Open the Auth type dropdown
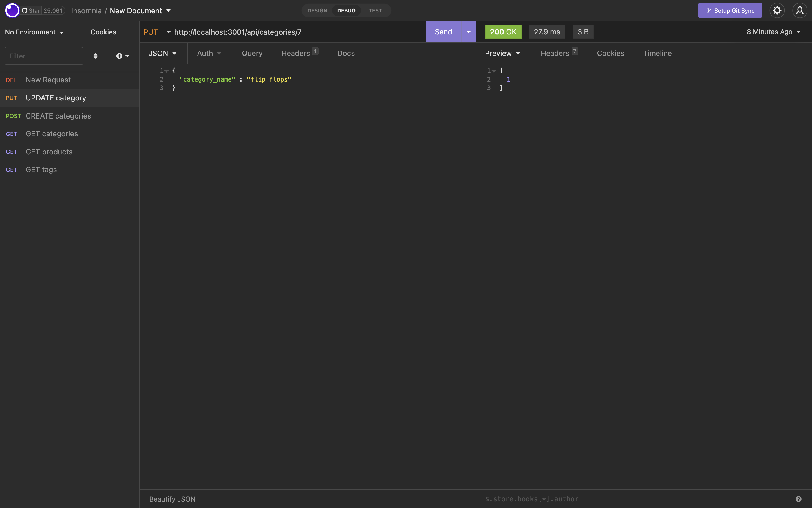 [x=209, y=53]
